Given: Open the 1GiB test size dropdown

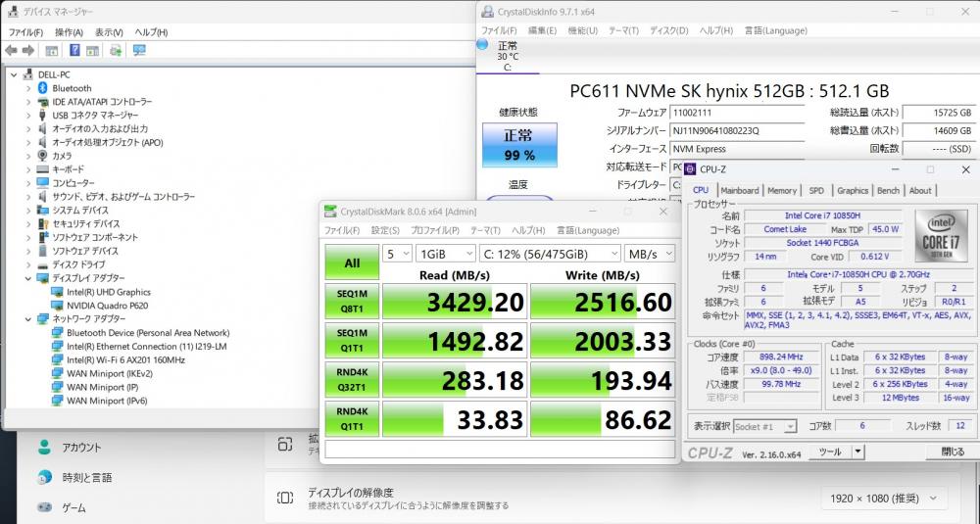Looking at the screenshot, I should (x=449, y=253).
